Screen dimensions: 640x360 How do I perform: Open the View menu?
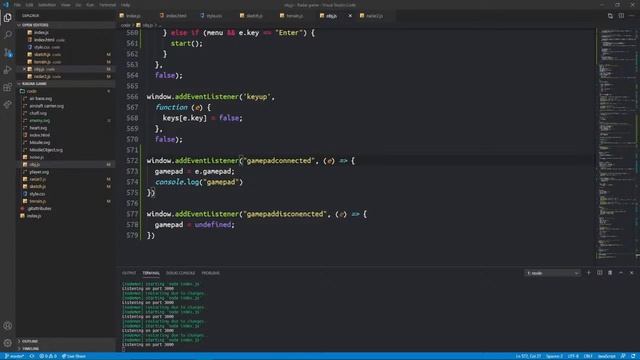click(65, 5)
